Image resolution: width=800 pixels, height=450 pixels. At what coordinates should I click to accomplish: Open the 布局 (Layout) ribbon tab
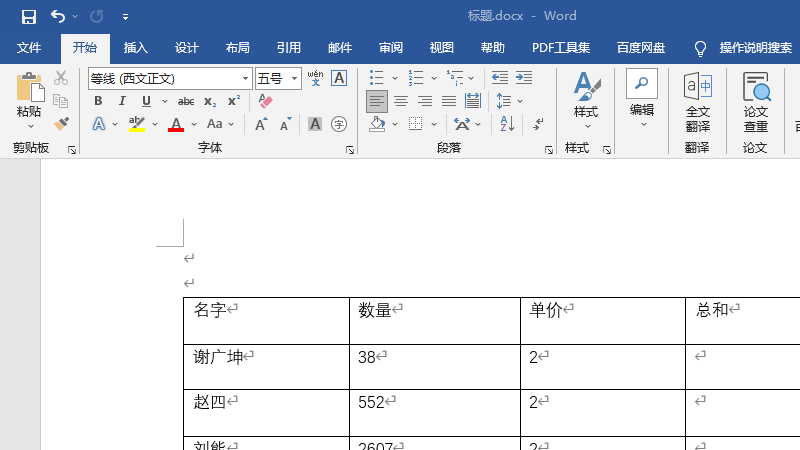(237, 48)
